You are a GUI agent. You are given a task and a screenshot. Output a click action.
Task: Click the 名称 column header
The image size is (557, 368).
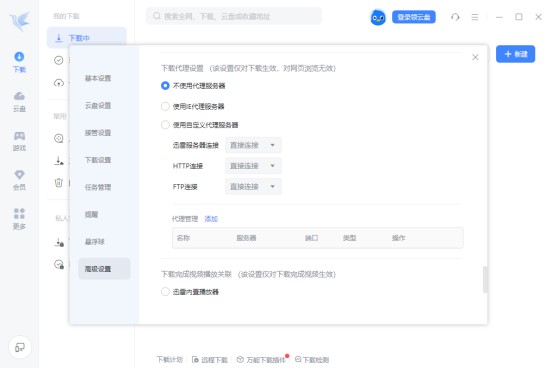tap(183, 238)
